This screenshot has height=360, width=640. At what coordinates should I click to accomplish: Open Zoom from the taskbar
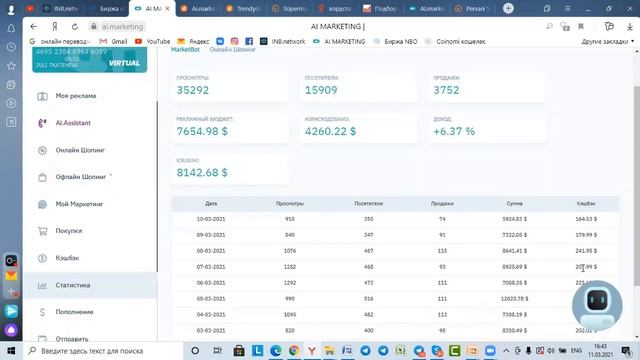click(490, 351)
